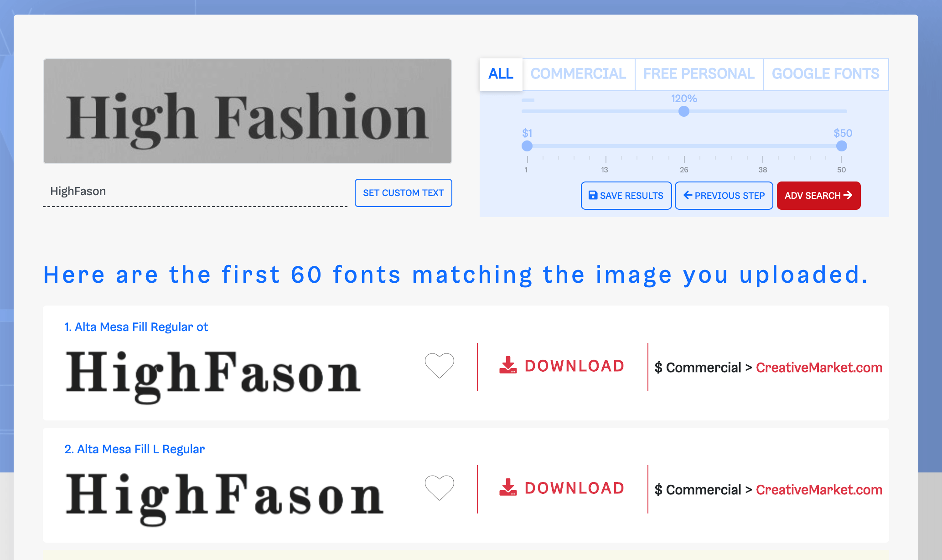Switch to the COMMERCIAL fonts tab

click(579, 74)
